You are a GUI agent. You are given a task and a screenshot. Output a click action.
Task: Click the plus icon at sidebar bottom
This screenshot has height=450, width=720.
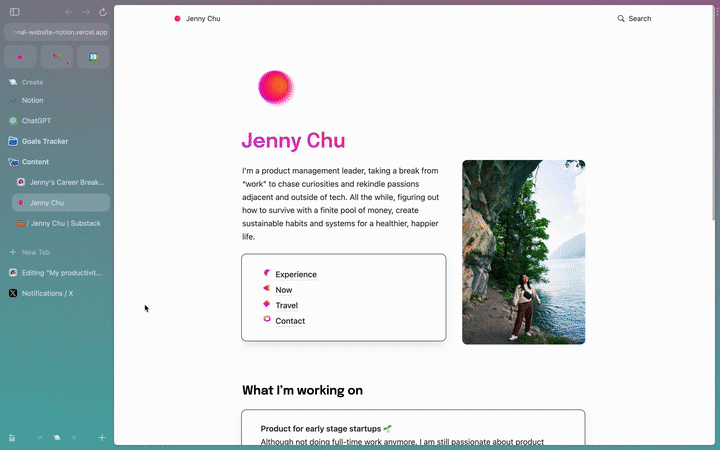102,438
